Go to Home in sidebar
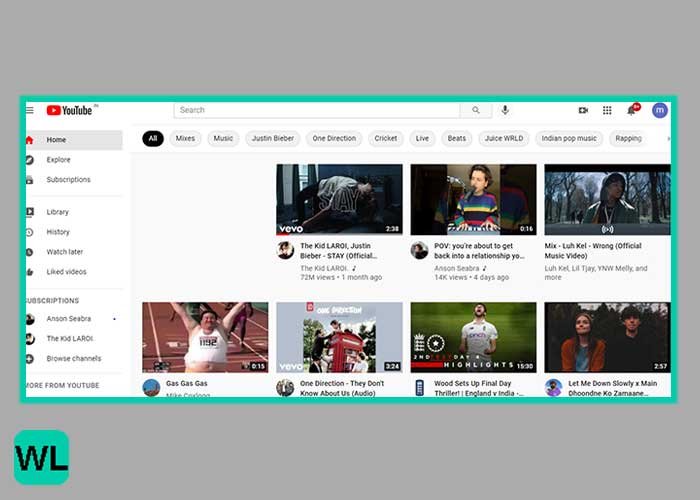 (x=74, y=140)
